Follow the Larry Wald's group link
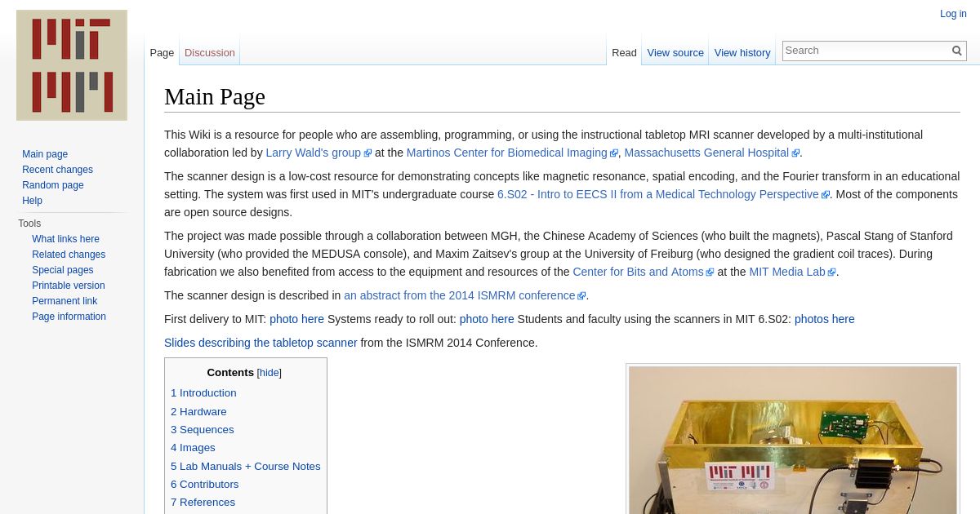This screenshot has height=514, width=980. click(x=318, y=153)
